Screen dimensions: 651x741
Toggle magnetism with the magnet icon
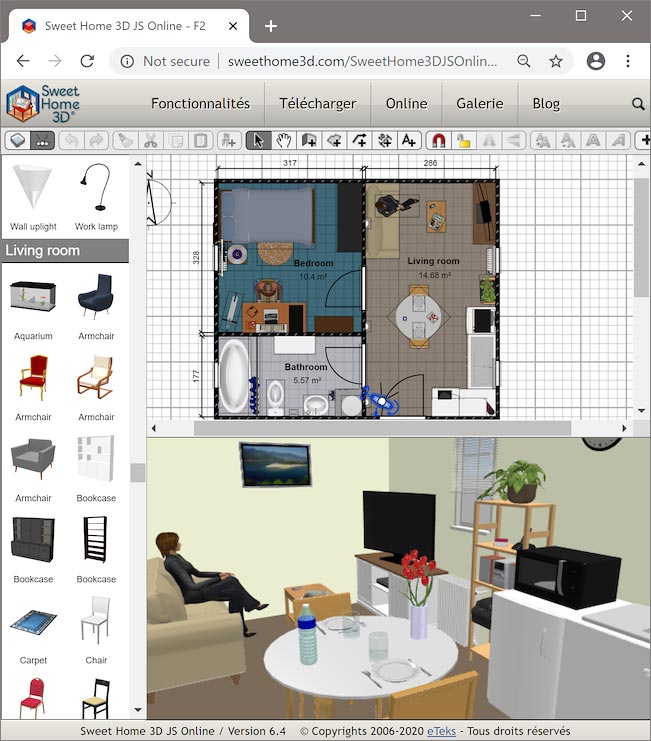(x=438, y=140)
